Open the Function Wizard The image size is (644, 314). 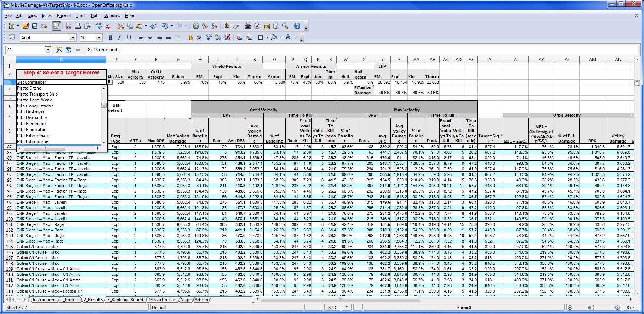click(59, 50)
